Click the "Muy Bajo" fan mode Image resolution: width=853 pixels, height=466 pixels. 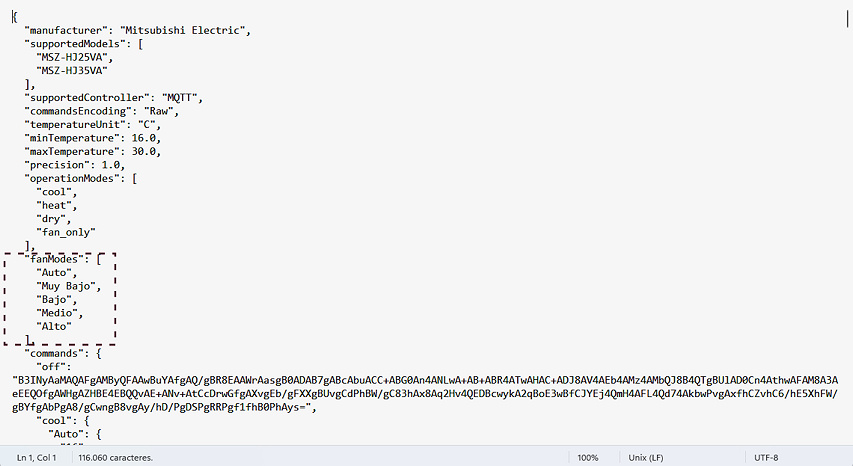pyautogui.click(x=66, y=286)
